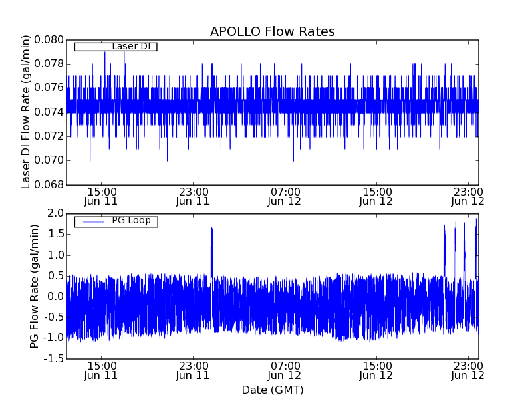Click the 0.080 tick on Laser DI axis
532x399 pixels.
(49, 40)
